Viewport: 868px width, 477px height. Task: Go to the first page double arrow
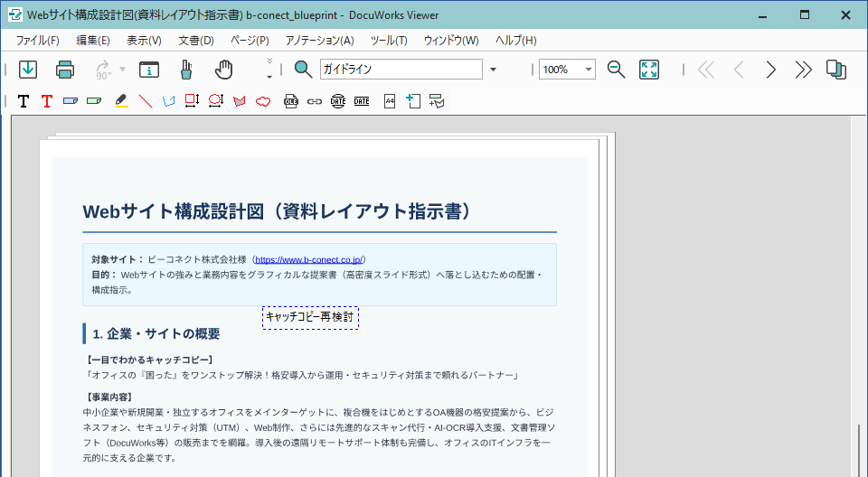(x=706, y=70)
